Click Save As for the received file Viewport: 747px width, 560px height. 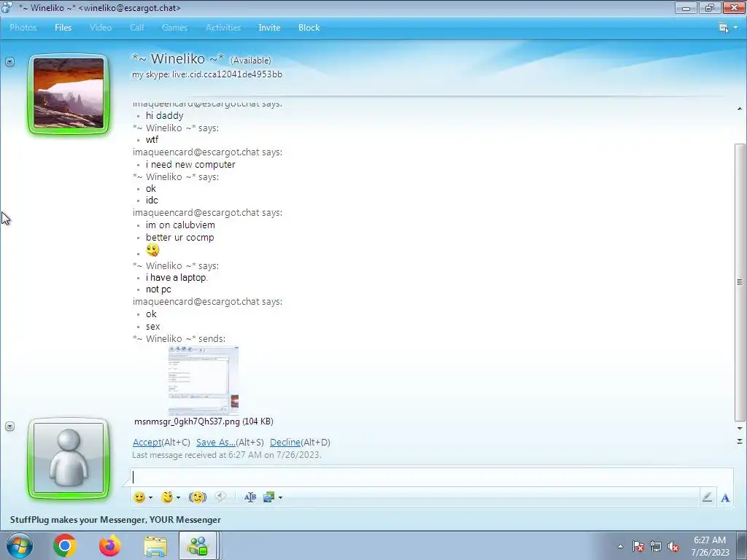coord(216,443)
